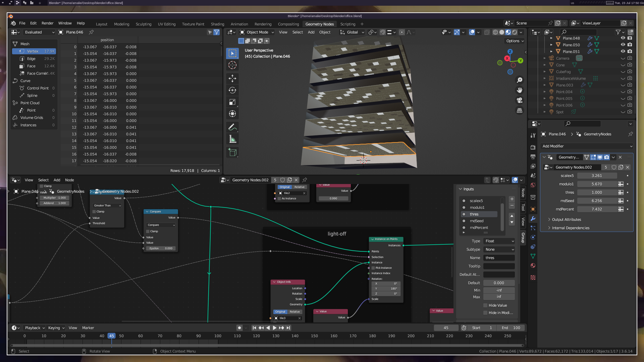644x362 pixels.
Task: Switch to the Shading workspace tab
Action: 217,24
